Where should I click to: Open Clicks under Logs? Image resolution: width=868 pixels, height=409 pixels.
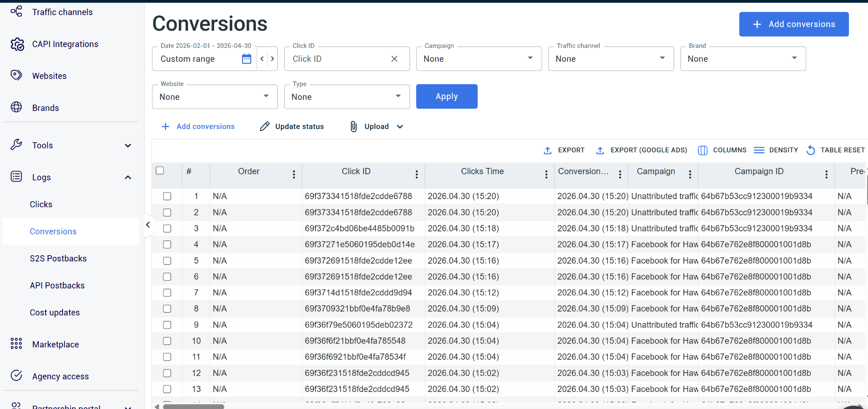pos(41,204)
